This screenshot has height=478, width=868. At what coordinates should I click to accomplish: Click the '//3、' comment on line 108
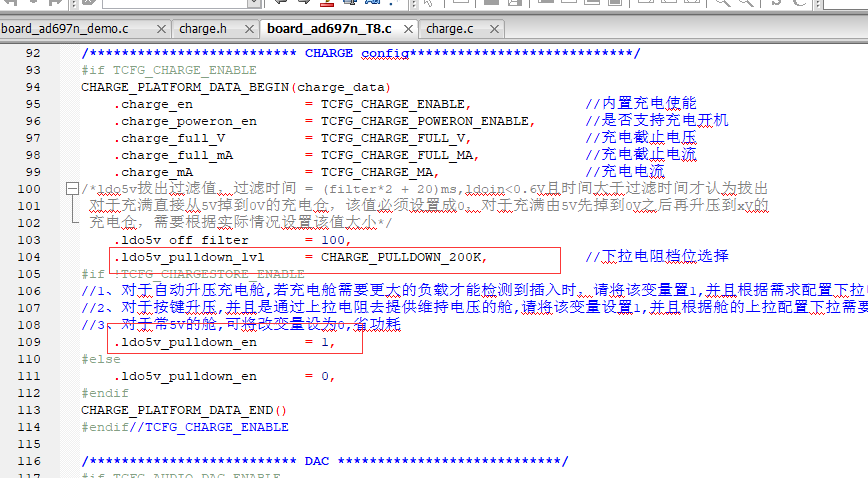click(x=241, y=325)
